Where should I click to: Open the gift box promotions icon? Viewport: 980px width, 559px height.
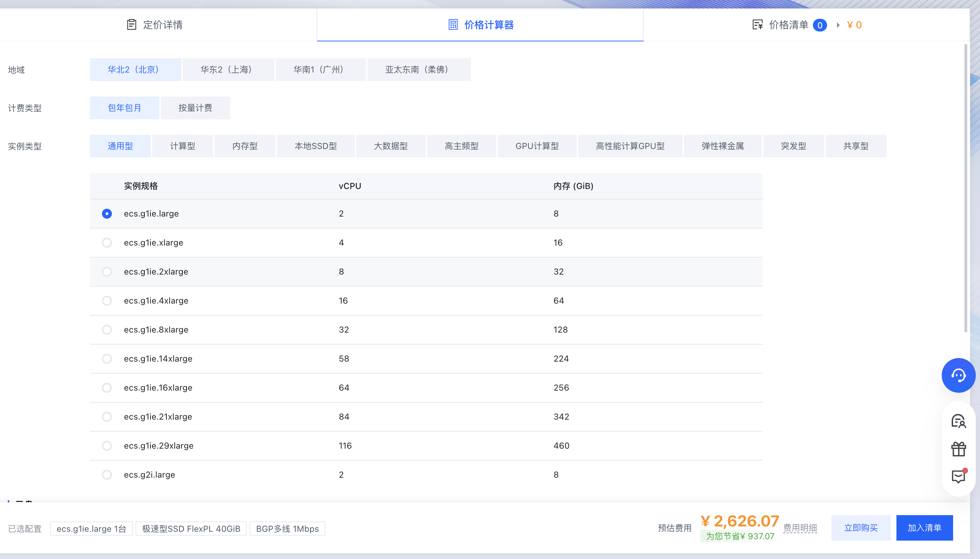(x=958, y=449)
